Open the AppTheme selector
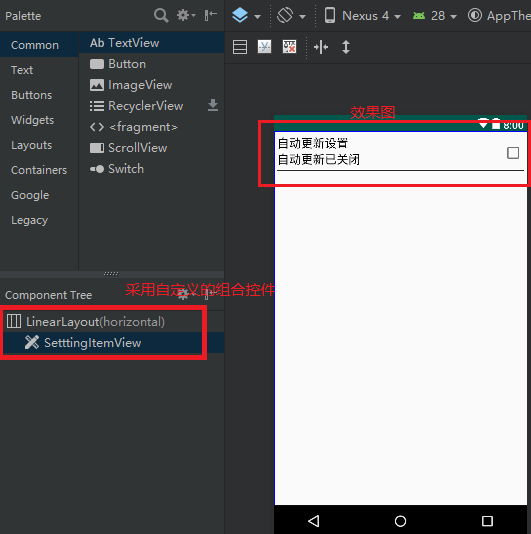531x534 pixels. tap(499, 16)
